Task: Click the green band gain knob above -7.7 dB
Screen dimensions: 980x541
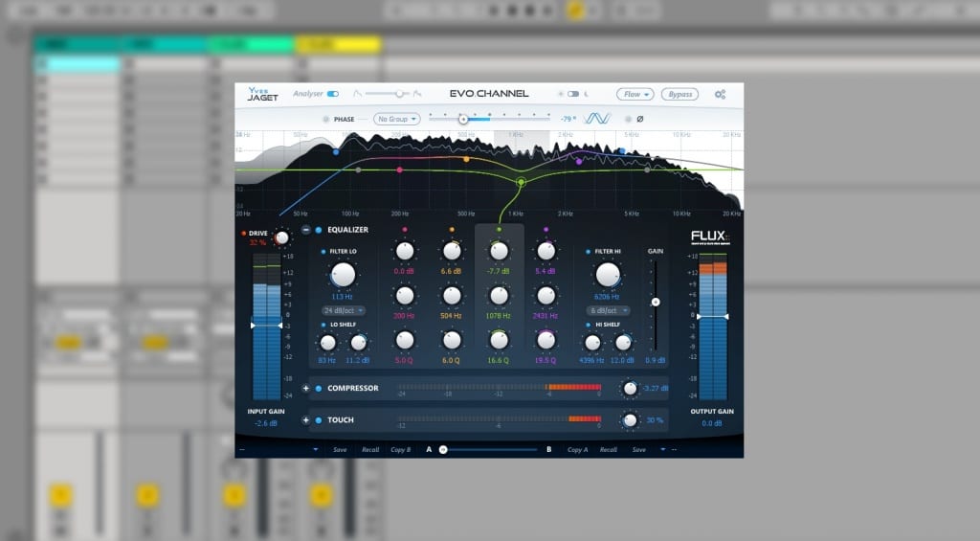Action: point(499,252)
